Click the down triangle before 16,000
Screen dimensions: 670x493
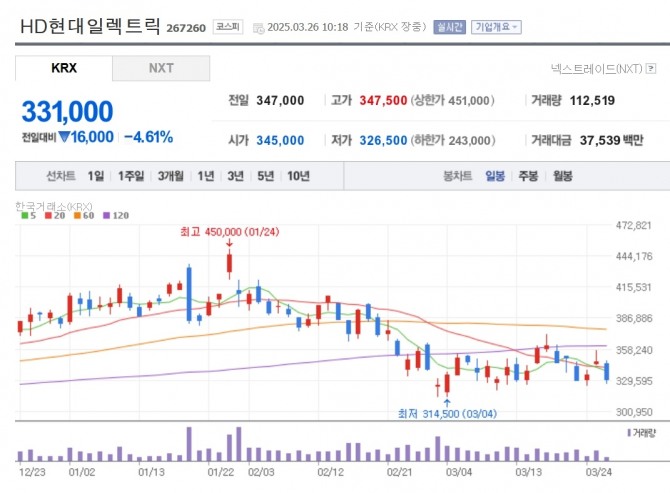click(x=64, y=137)
